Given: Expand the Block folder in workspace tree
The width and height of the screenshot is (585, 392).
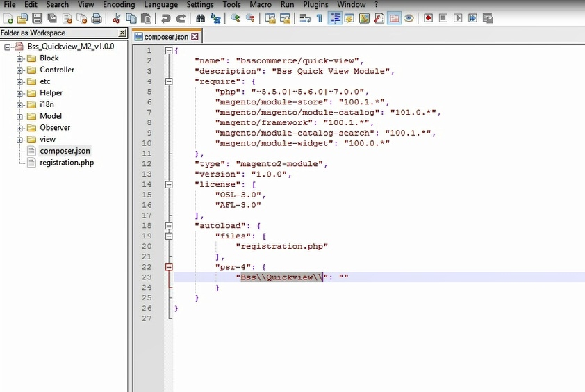Looking at the screenshot, I should (x=19, y=58).
